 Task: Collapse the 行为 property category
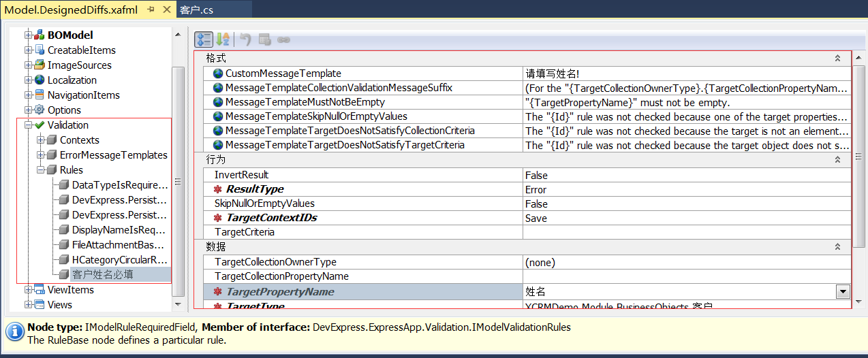click(x=837, y=159)
